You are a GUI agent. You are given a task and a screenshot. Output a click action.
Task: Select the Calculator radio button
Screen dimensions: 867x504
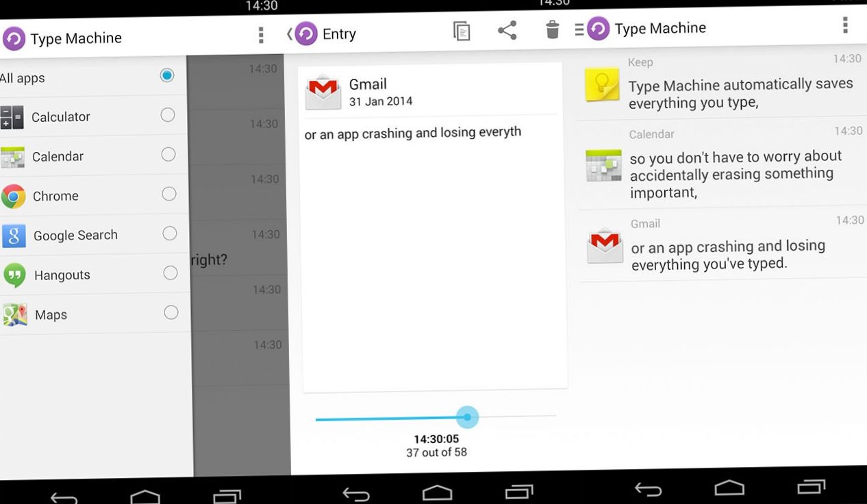pos(168,115)
